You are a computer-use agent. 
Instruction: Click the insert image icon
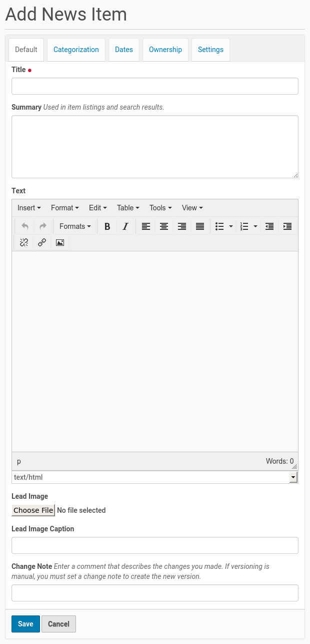point(60,243)
